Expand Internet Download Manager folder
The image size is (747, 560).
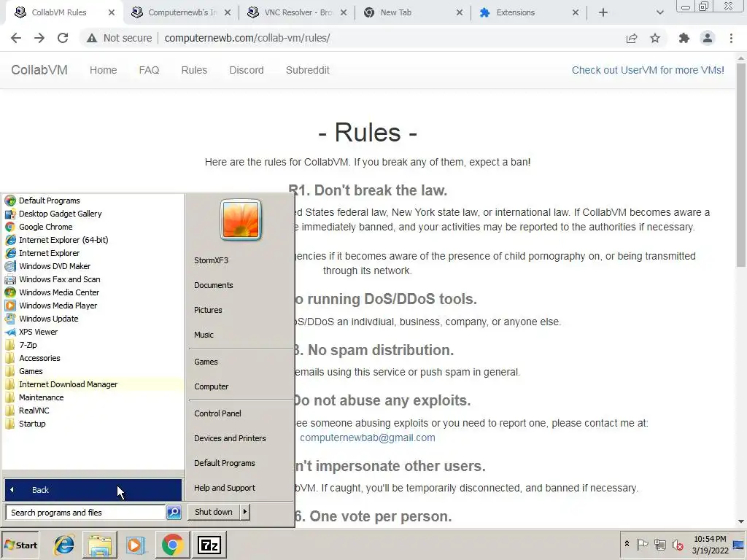[93, 384]
